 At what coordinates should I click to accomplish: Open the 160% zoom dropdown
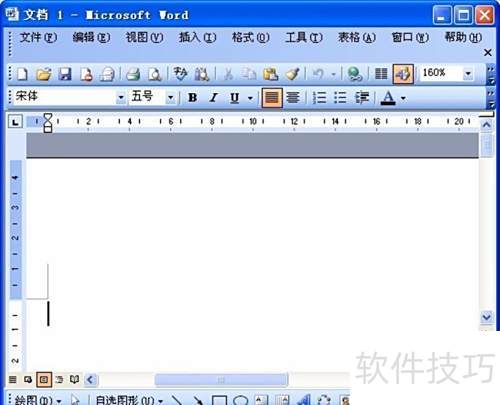point(468,73)
